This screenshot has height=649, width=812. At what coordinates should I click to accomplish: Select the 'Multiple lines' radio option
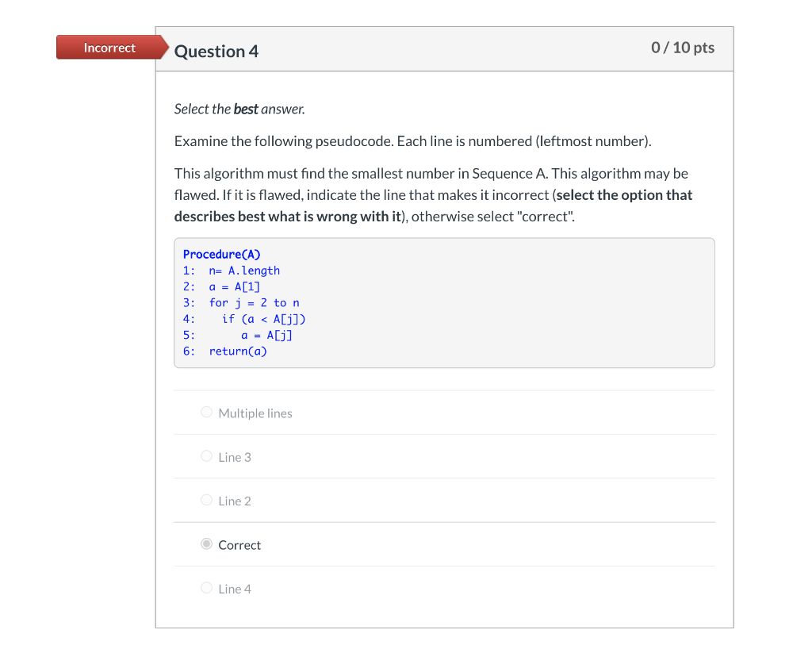tap(207, 413)
